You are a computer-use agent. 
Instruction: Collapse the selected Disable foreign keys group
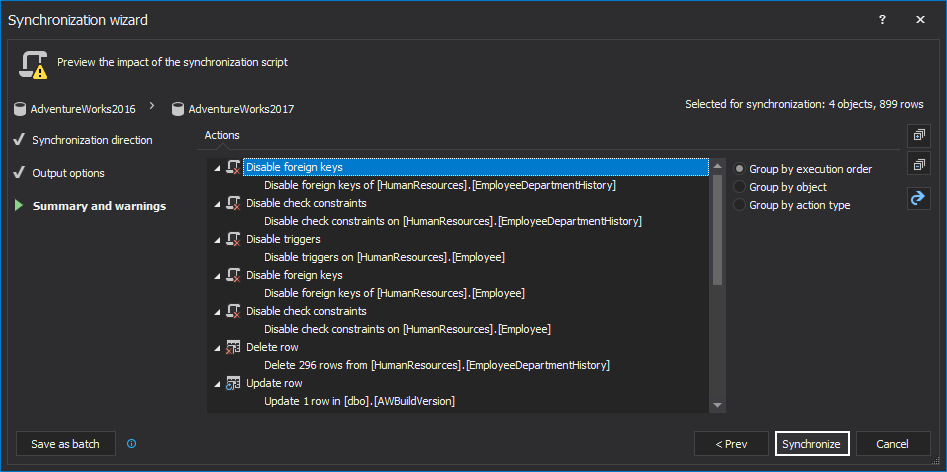point(218,168)
